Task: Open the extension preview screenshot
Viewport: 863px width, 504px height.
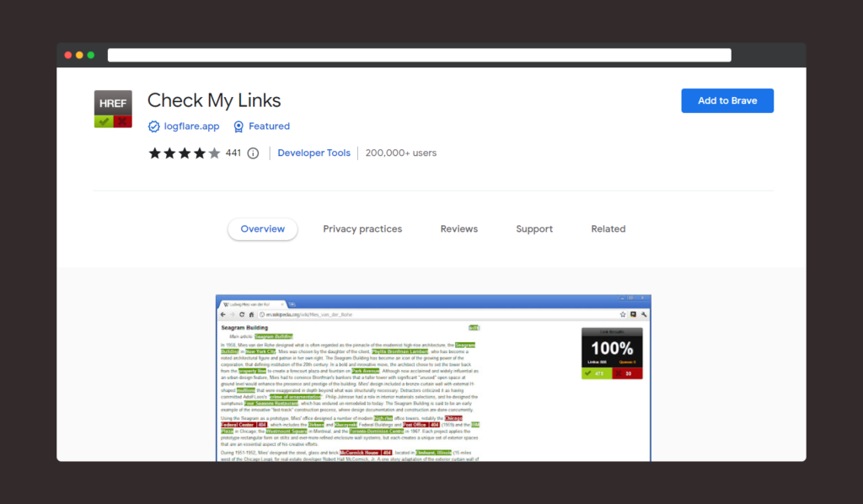Action: 434,378
